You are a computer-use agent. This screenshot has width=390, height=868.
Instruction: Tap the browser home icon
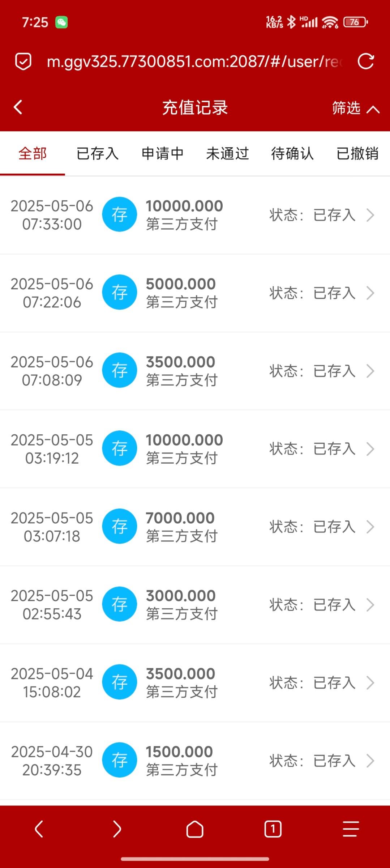(195, 829)
